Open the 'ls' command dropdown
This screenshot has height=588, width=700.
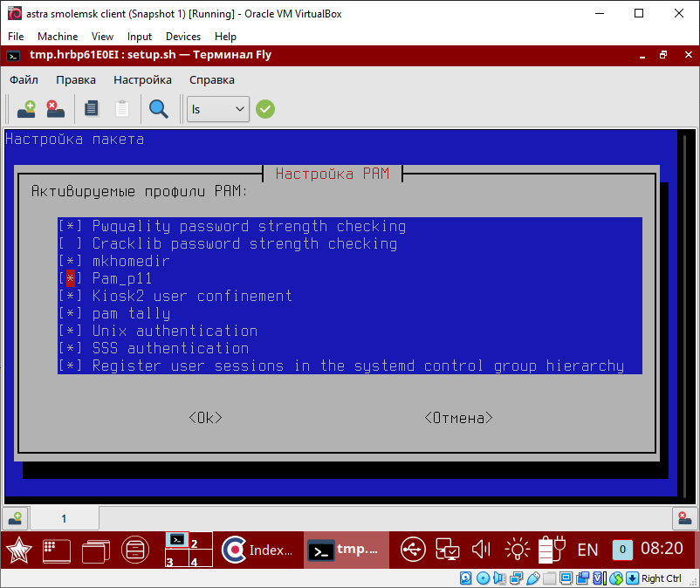coord(218,109)
